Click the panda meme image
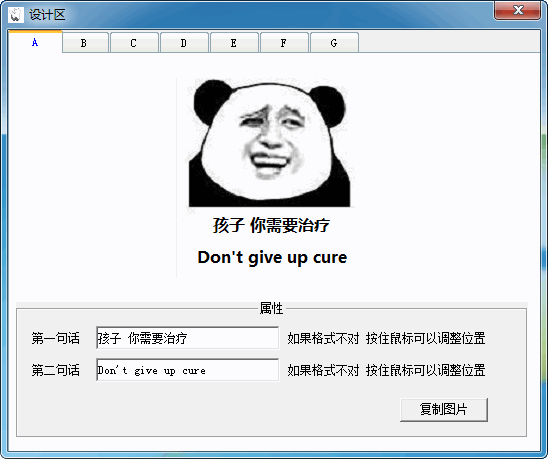Screen dimensions: 548x459 pos(269,143)
